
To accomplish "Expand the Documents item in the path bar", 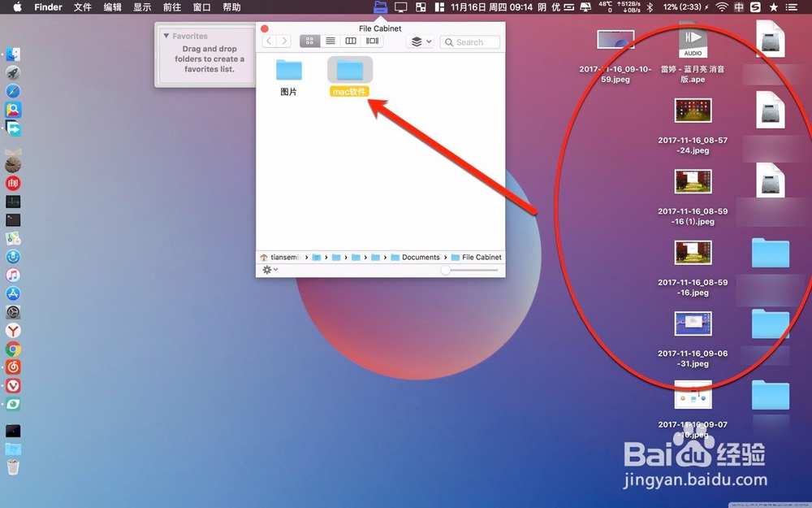I will coord(417,257).
